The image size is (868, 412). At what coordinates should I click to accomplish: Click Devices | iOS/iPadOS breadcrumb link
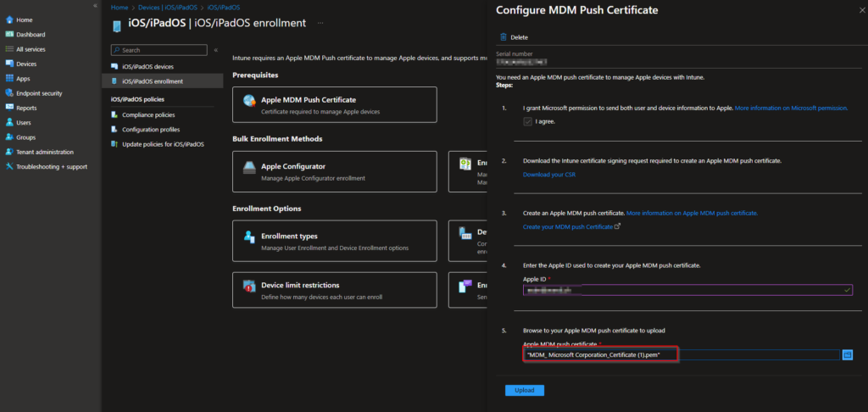tap(169, 8)
